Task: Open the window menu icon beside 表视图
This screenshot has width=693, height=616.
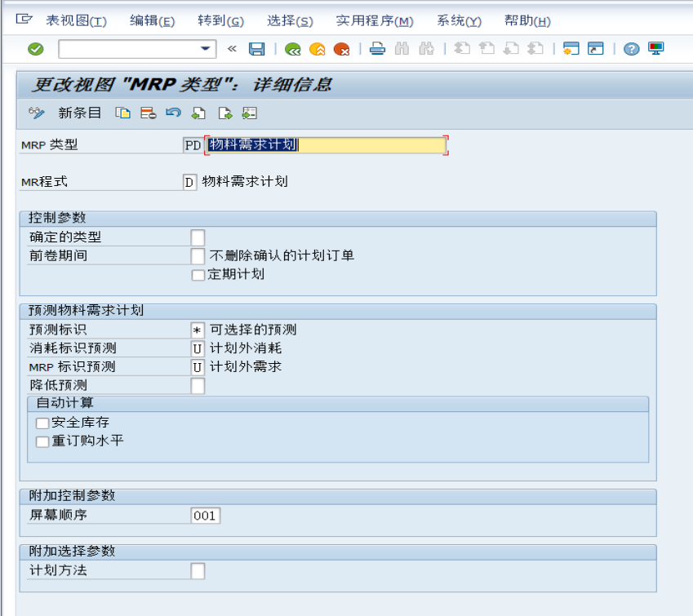Action: pos(24,20)
